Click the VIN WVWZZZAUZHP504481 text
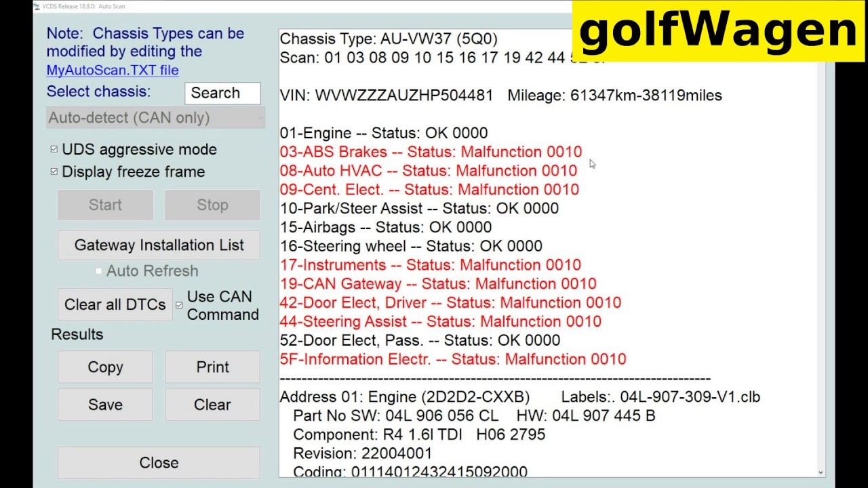The width and height of the screenshot is (868, 488). (x=387, y=96)
